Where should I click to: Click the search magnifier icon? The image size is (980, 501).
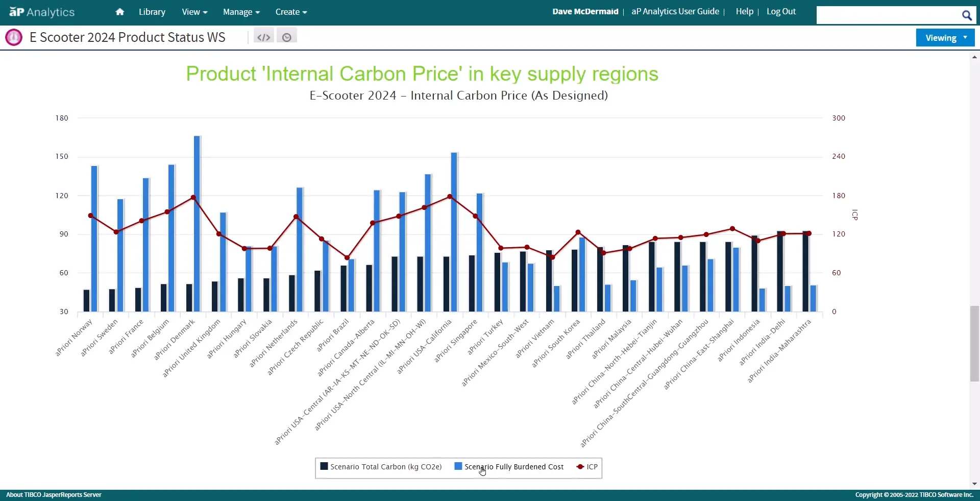(x=966, y=15)
